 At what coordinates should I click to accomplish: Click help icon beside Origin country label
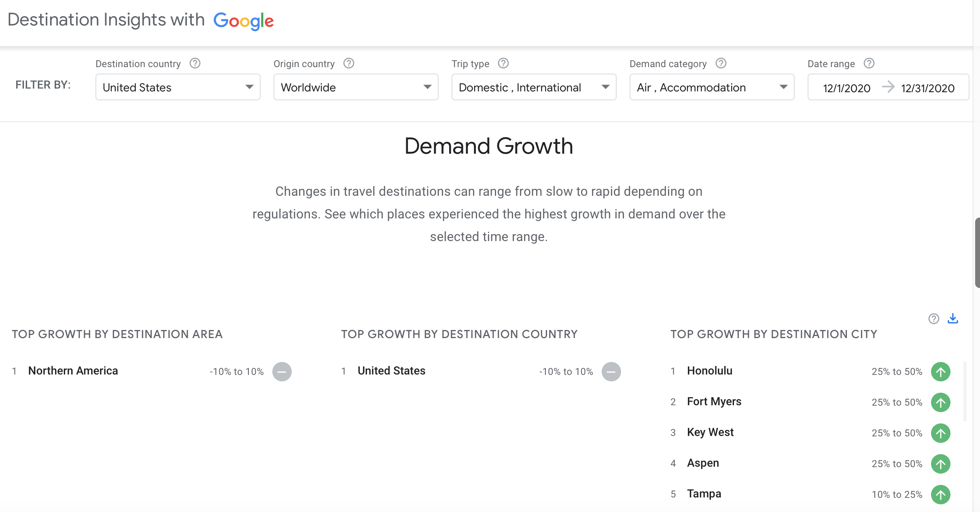(349, 63)
